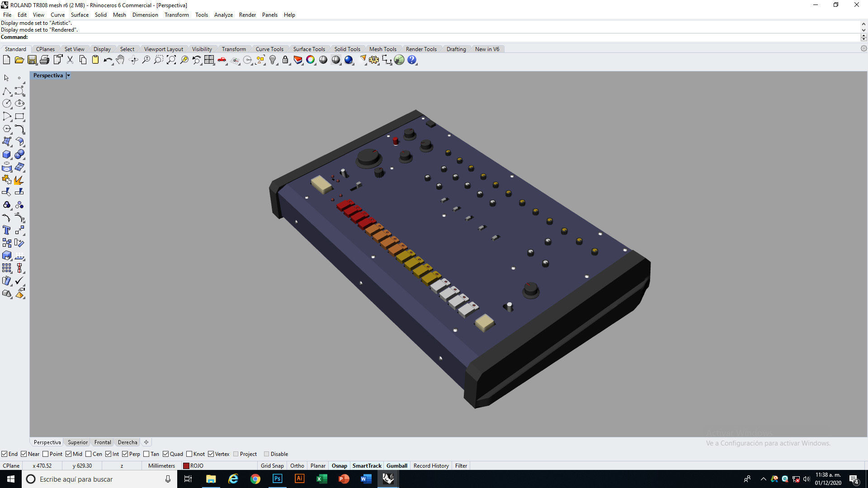Enable the Cen osnap checkbox
This screenshot has width=868, height=488.
click(x=88, y=454)
